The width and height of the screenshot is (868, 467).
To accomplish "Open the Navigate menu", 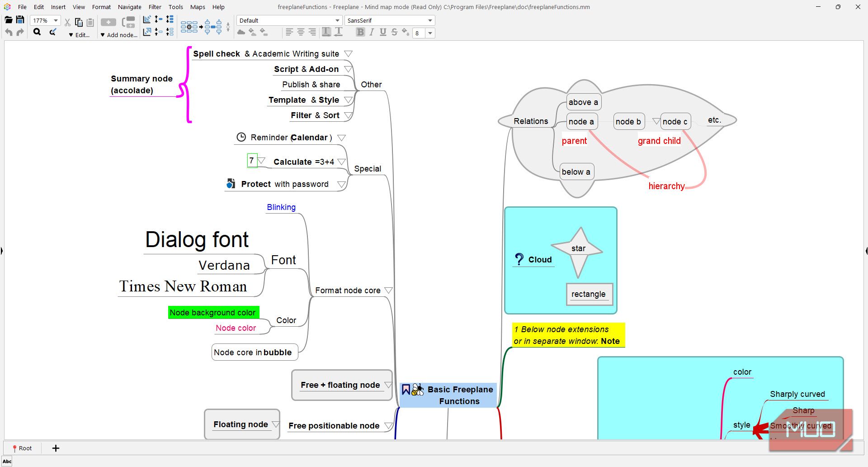I will click(129, 7).
